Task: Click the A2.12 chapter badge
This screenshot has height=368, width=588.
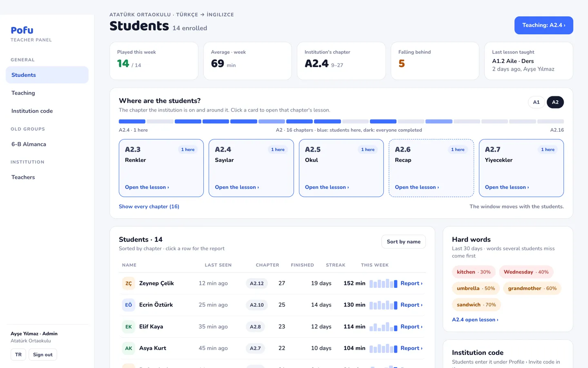Action: pyautogui.click(x=257, y=283)
